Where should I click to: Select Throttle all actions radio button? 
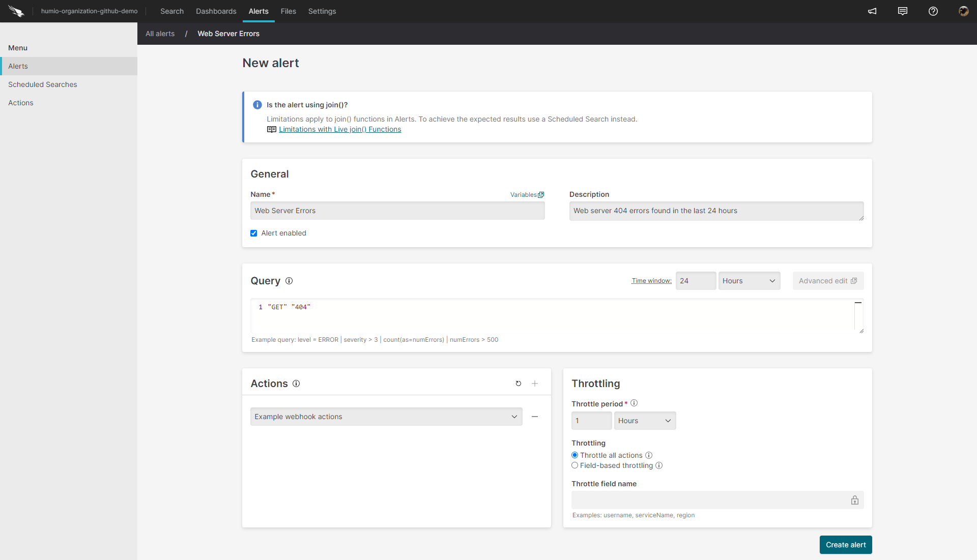click(x=575, y=455)
